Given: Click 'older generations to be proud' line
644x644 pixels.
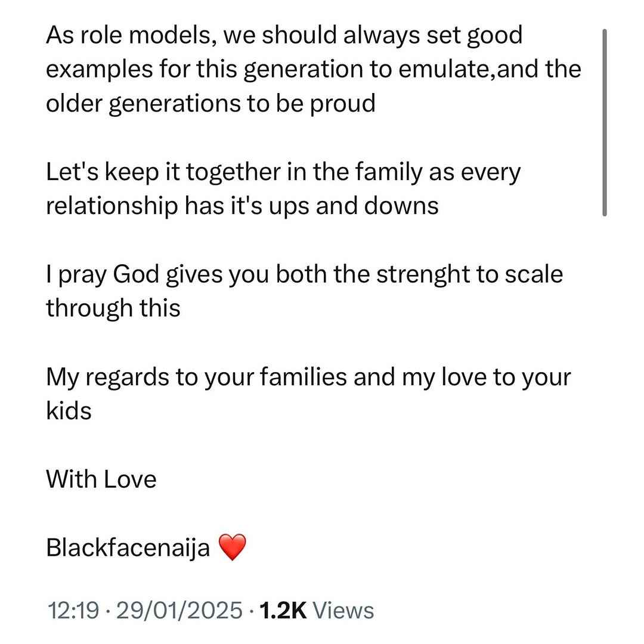Looking at the screenshot, I should [210, 104].
